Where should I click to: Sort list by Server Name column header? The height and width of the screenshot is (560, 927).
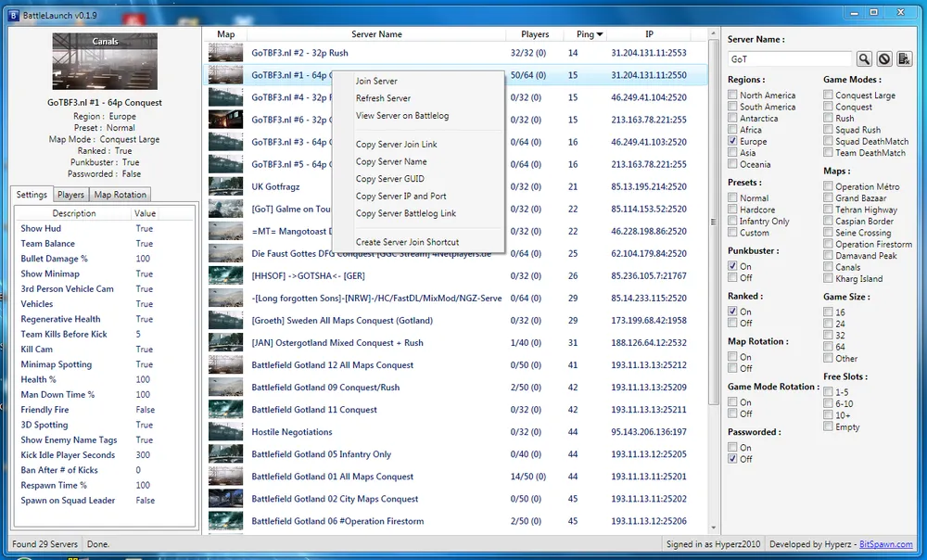tap(377, 34)
